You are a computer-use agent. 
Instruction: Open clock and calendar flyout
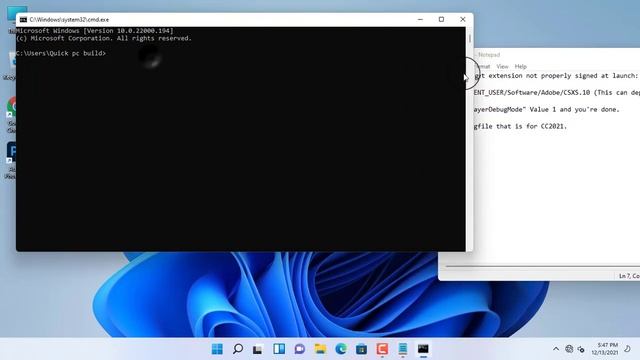[x=605, y=349]
